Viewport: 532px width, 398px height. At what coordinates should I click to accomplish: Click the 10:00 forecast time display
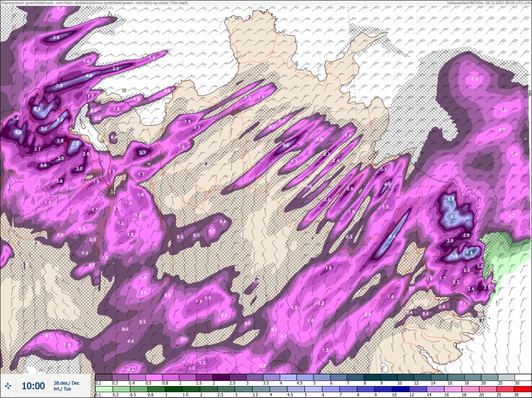[33, 386]
